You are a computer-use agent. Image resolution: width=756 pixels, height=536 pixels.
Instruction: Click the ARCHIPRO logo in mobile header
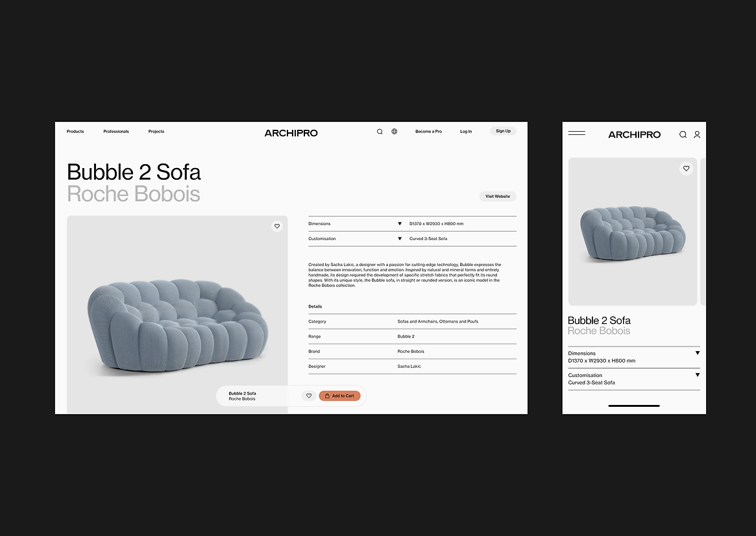[634, 135]
